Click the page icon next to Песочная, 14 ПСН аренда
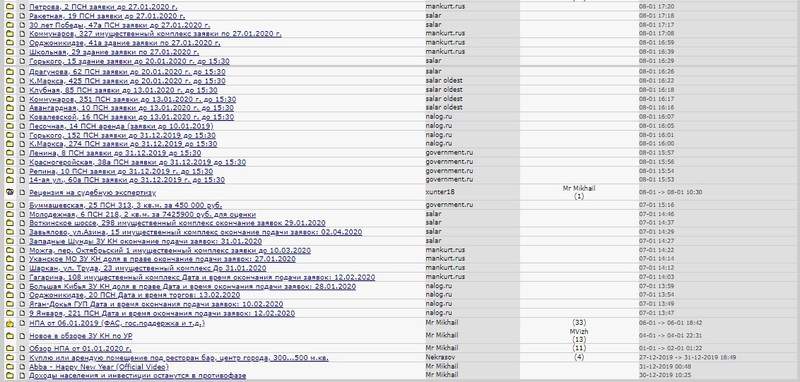The width and height of the screenshot is (800, 382). click(x=22, y=126)
